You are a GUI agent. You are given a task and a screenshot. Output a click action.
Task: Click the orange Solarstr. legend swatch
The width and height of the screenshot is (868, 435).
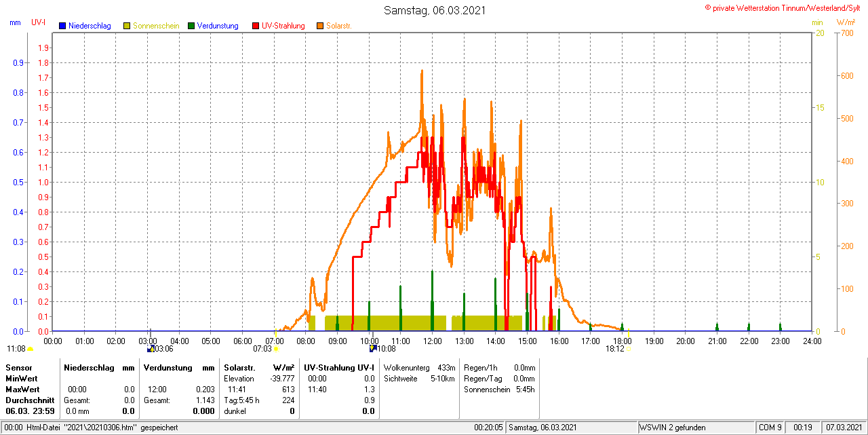(x=320, y=26)
